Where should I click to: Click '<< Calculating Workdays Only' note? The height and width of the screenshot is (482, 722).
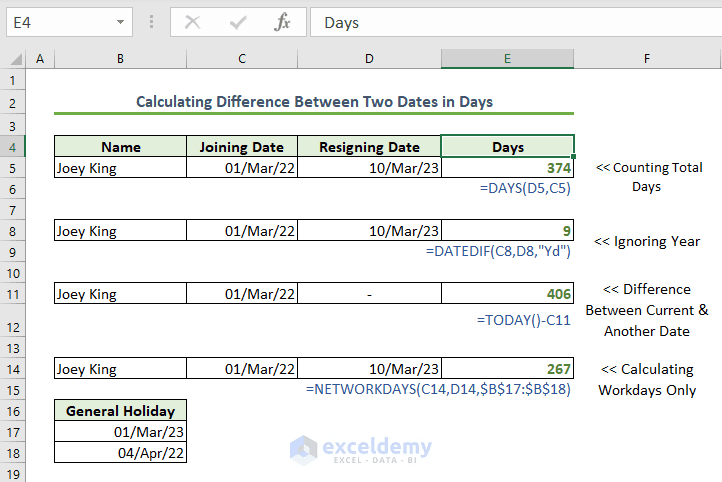[647, 379]
